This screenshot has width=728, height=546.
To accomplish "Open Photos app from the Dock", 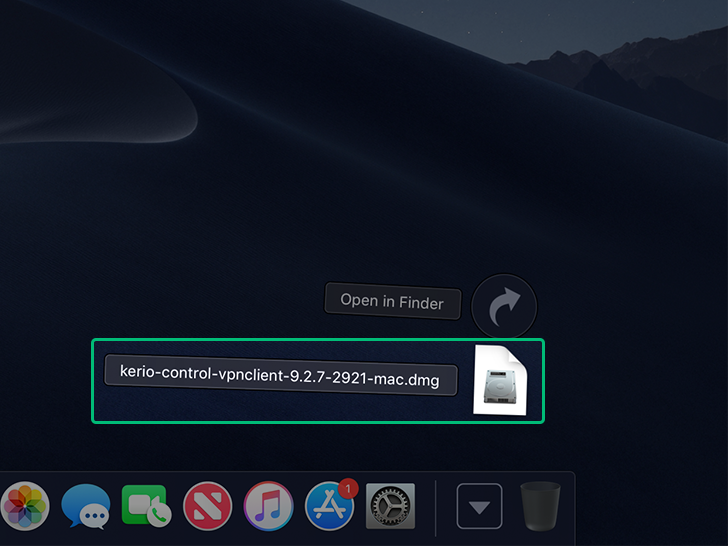I will point(25,506).
